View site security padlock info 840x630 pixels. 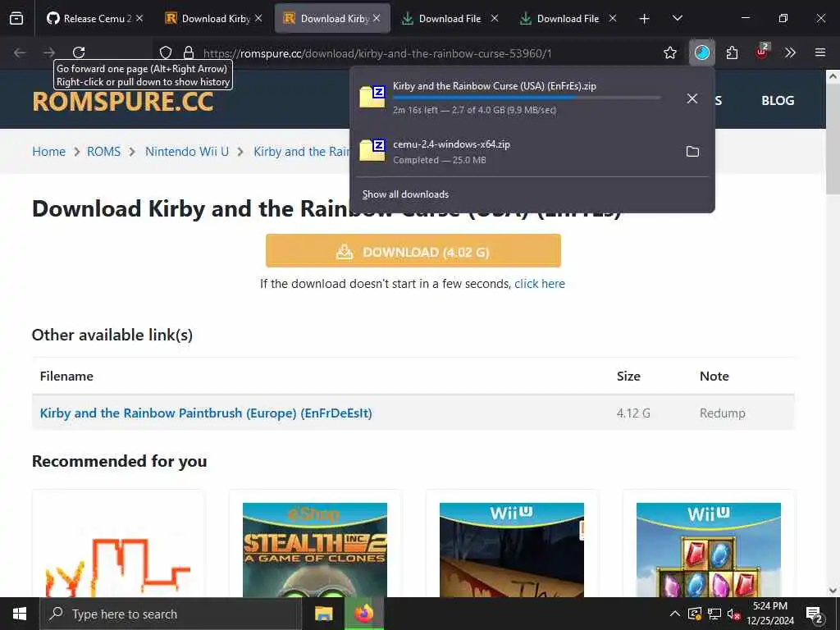pyautogui.click(x=189, y=52)
